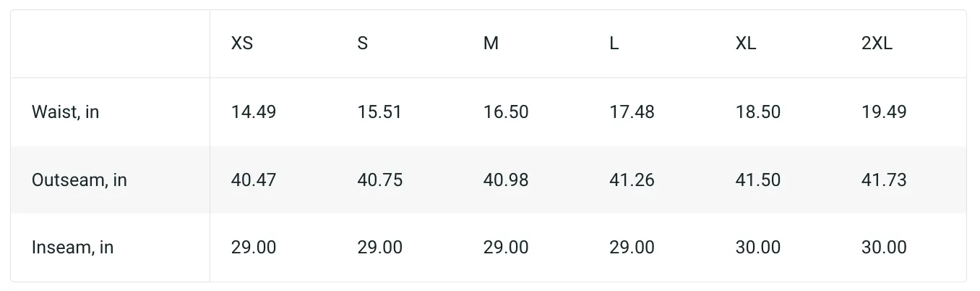Click the 2XL outseam value 41.73

pyautogui.click(x=884, y=180)
